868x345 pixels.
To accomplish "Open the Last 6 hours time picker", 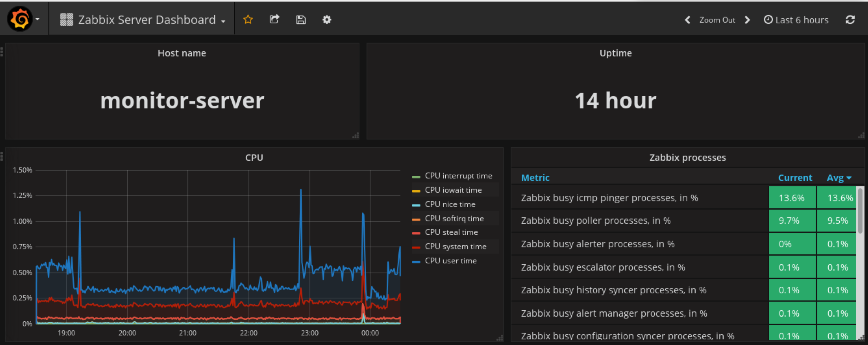I will pyautogui.click(x=796, y=20).
